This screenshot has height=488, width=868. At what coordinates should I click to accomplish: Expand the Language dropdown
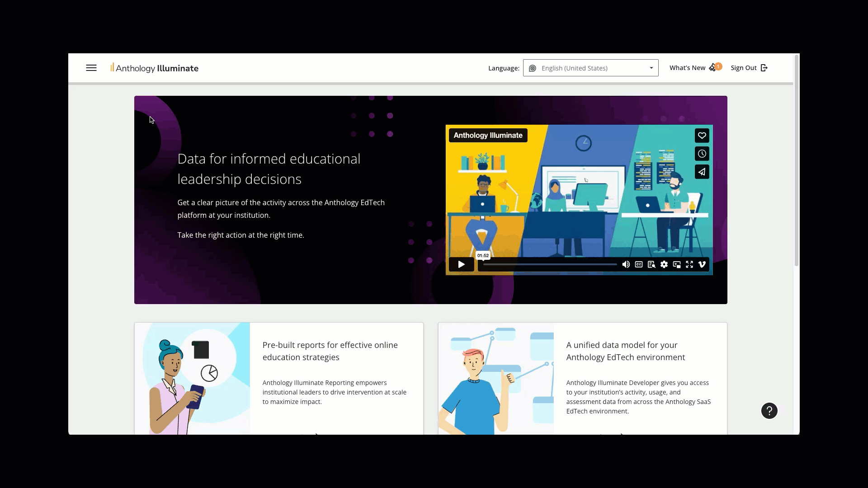pos(590,68)
